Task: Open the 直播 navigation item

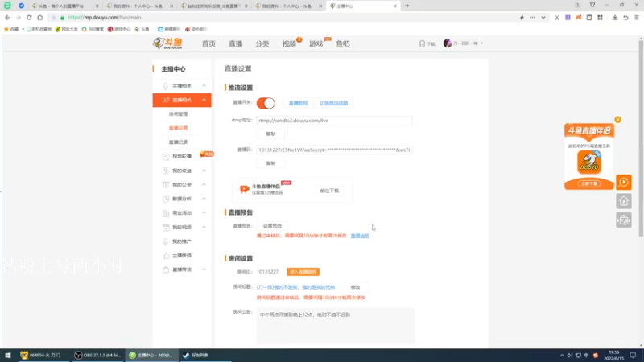Action: click(x=235, y=43)
